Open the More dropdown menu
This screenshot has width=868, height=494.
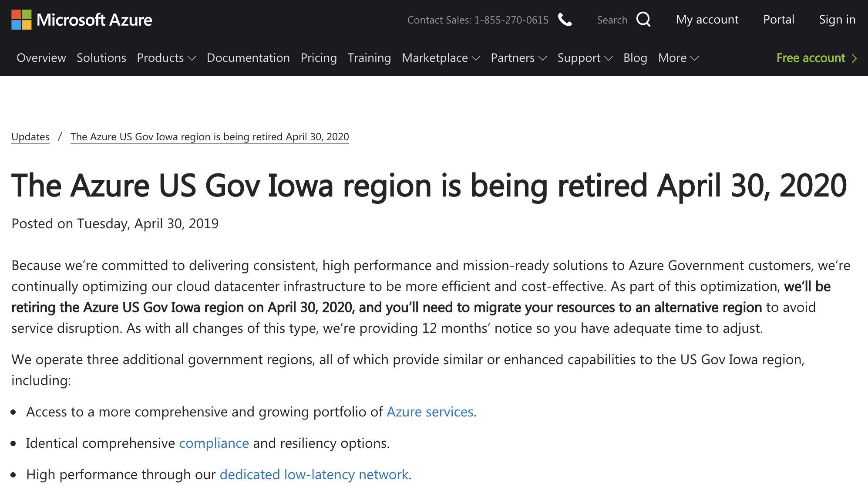pos(678,58)
